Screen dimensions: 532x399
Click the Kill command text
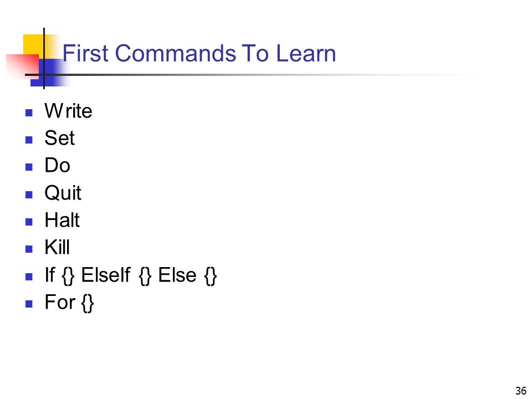[57, 247]
